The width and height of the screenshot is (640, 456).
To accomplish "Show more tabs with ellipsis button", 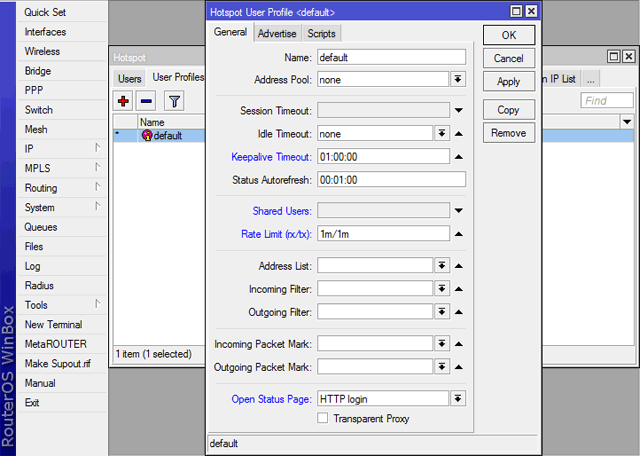I will (591, 78).
